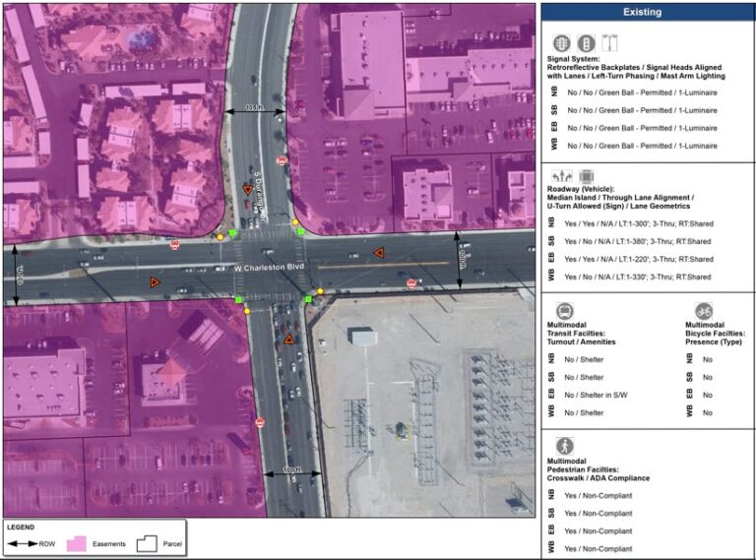
Task: Click the WB 'Yes / Non-Compliant' pedestrian entry
Action: point(598,549)
